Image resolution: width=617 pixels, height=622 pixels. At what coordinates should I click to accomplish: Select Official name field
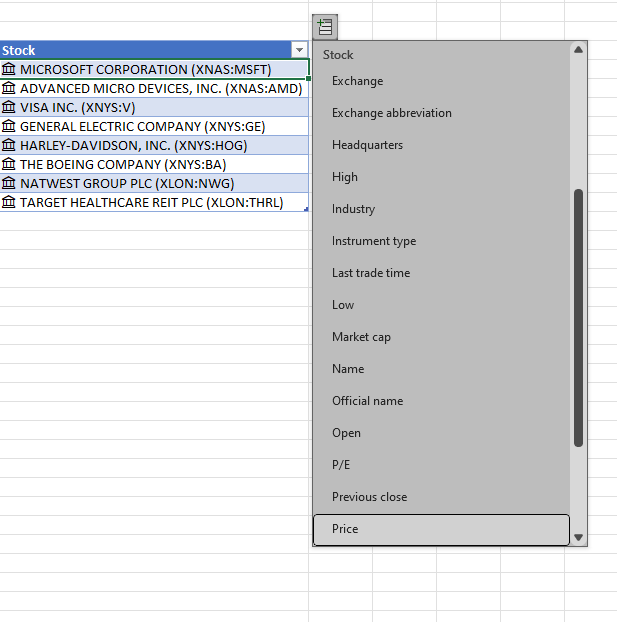coord(441,401)
